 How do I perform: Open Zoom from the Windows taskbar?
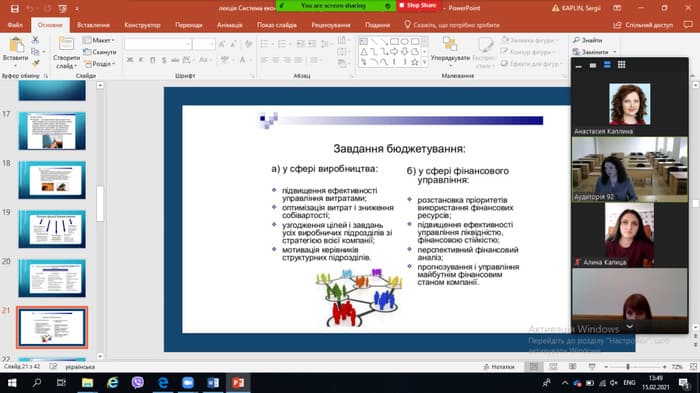coord(188,383)
